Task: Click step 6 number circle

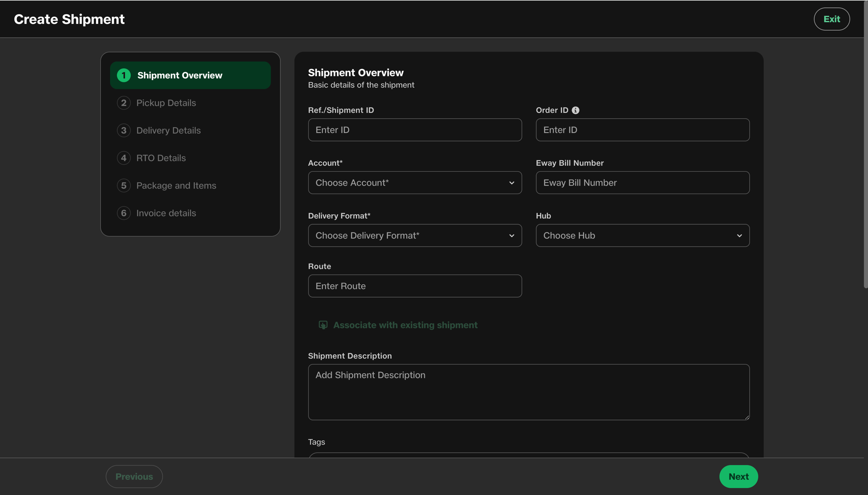Action: click(124, 213)
